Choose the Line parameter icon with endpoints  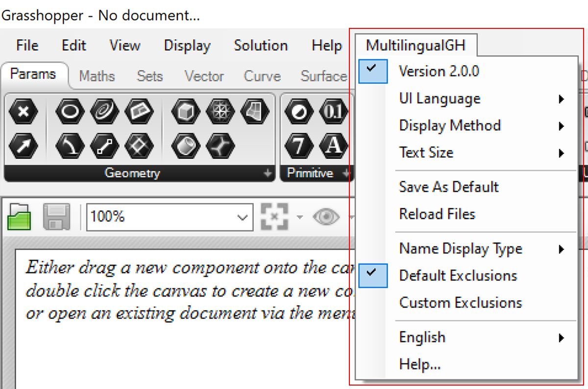pos(104,146)
